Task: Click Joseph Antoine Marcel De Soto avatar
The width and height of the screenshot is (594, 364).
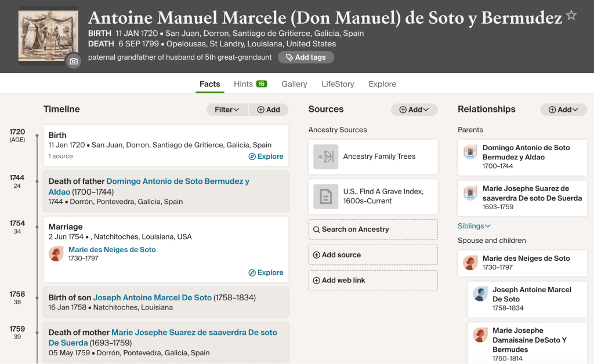Action: (480, 294)
